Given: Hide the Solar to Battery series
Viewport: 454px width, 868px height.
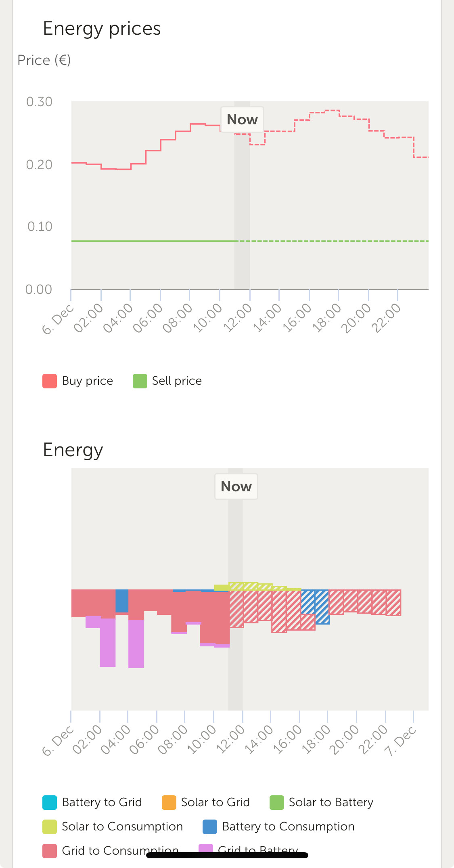Looking at the screenshot, I should point(277,803).
